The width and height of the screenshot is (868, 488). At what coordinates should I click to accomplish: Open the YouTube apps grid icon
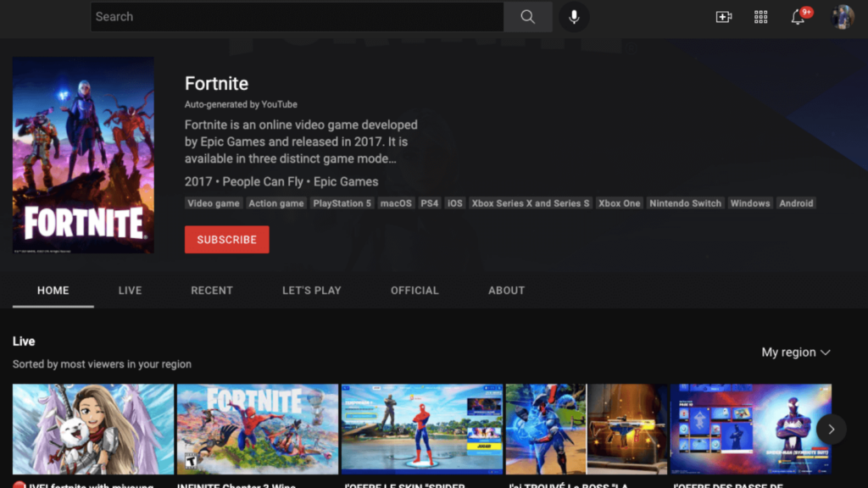[x=760, y=17]
